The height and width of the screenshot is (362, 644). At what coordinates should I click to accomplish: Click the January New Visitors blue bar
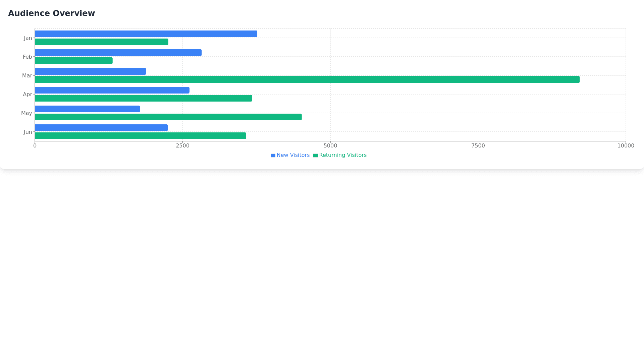point(146,34)
